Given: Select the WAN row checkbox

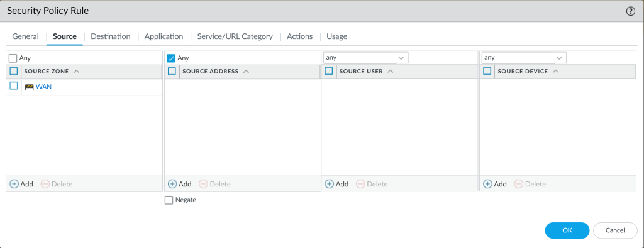Looking at the screenshot, I should tap(14, 85).
